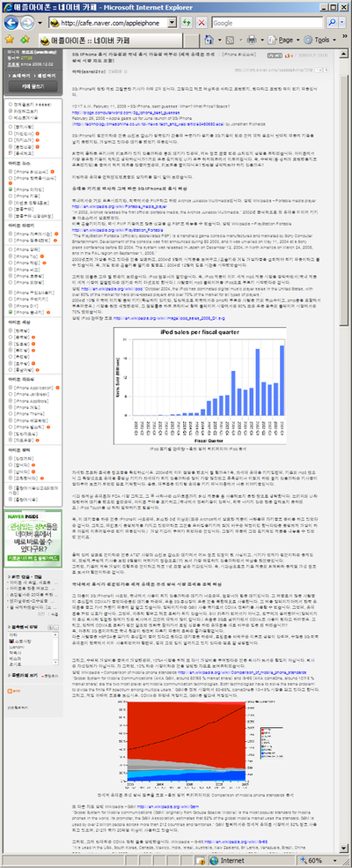Expand the Print dropdown arrow
The width and height of the screenshot is (352, 868).
point(262,40)
